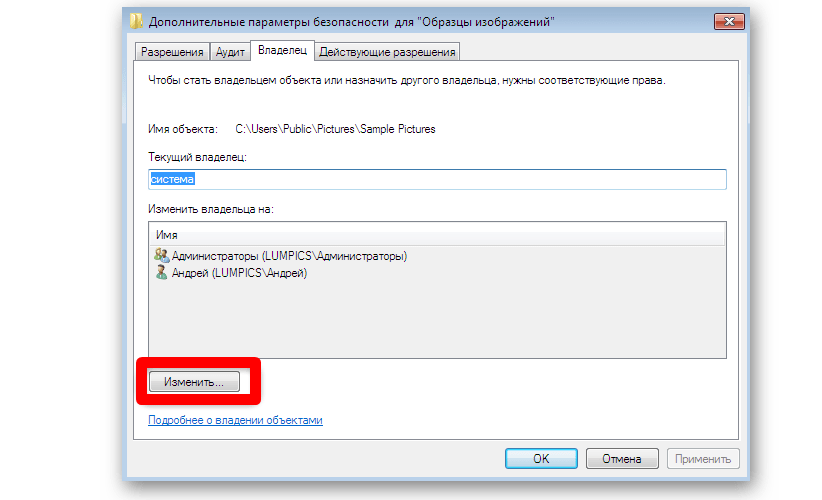
Task: Close the security settings dialog
Action: (729, 21)
